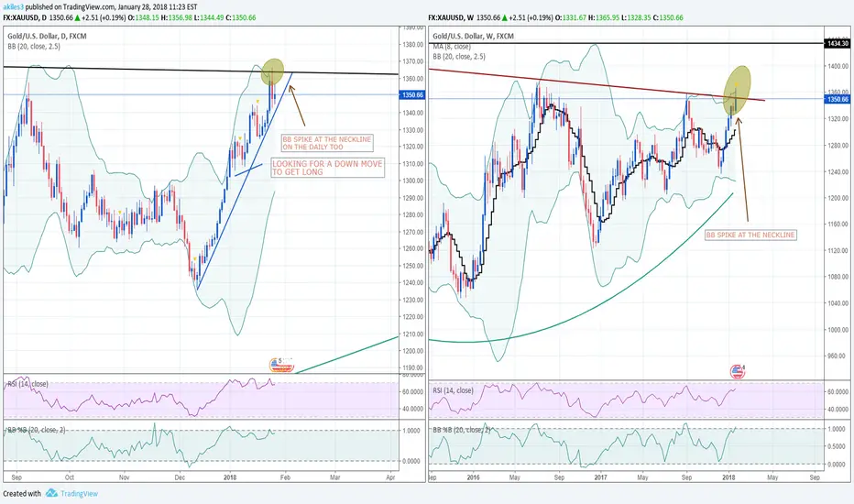Click the H:1356.98 high value in daily header

coord(177,17)
